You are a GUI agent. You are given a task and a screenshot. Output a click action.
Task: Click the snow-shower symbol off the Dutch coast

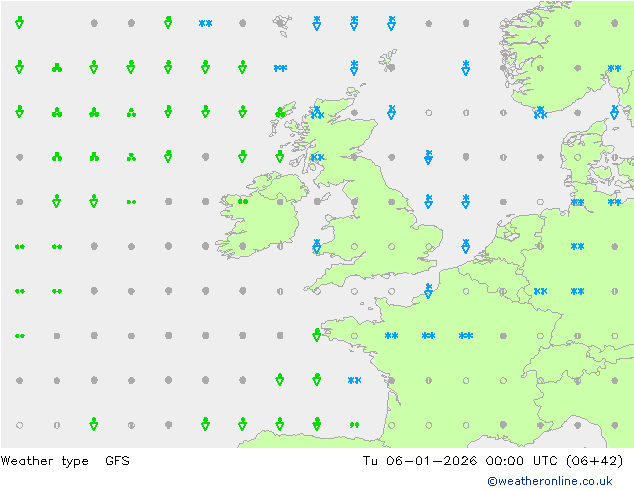[466, 246]
